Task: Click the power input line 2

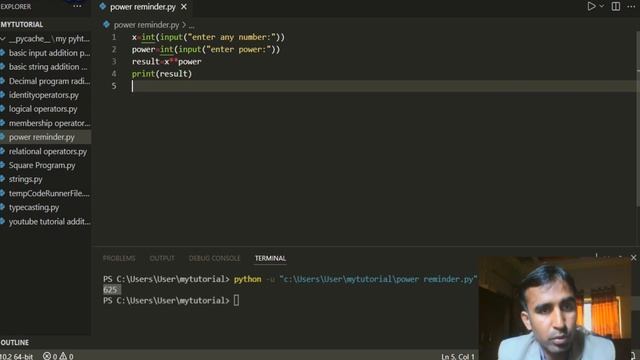Action: (206, 49)
